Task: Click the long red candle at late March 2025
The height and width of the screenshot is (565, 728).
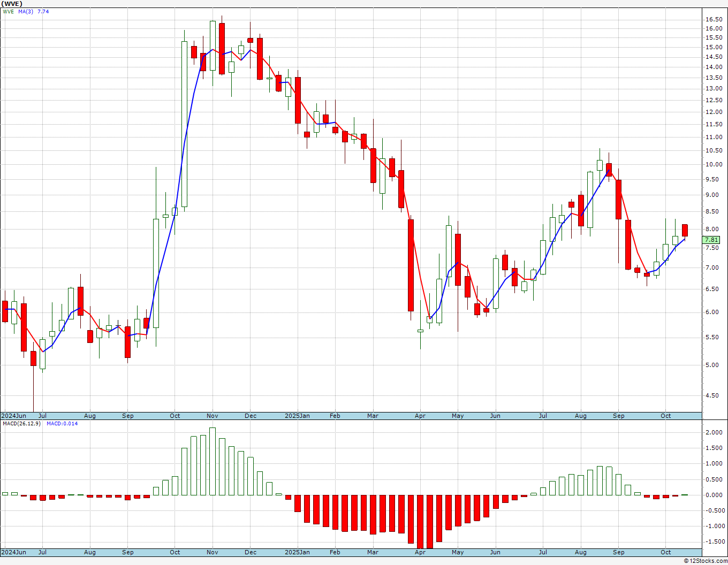Action: click(411, 265)
